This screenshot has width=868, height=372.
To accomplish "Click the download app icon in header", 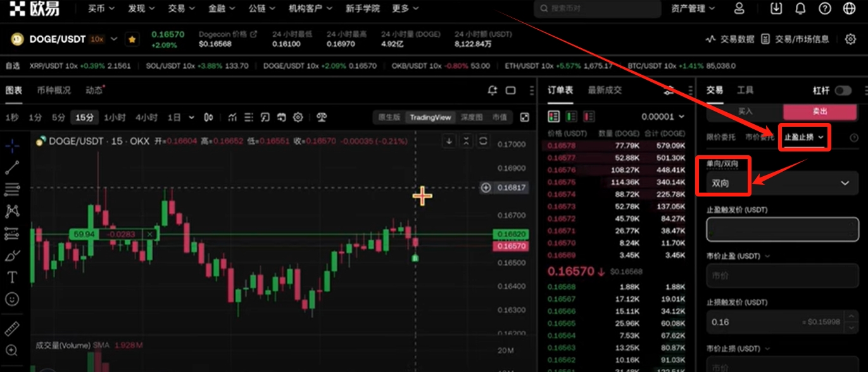I will tap(776, 9).
